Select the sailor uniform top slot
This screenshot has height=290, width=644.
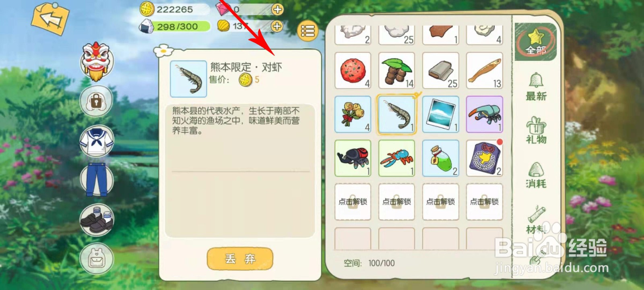point(97,141)
